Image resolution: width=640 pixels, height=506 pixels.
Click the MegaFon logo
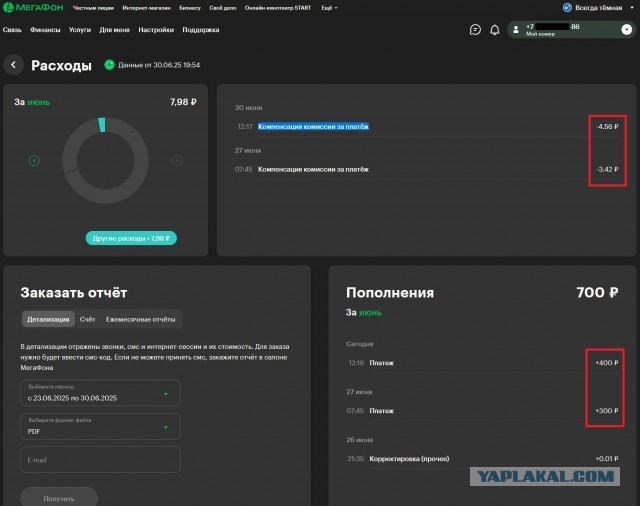pyautogui.click(x=33, y=7)
